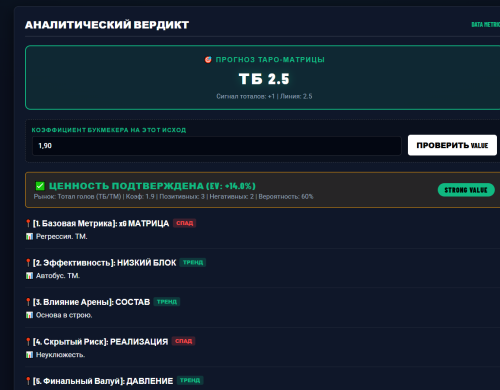Viewport: 500px width, 390px height.
Task: Click the Рынок: Тотал голов details line
Action: click(x=173, y=197)
